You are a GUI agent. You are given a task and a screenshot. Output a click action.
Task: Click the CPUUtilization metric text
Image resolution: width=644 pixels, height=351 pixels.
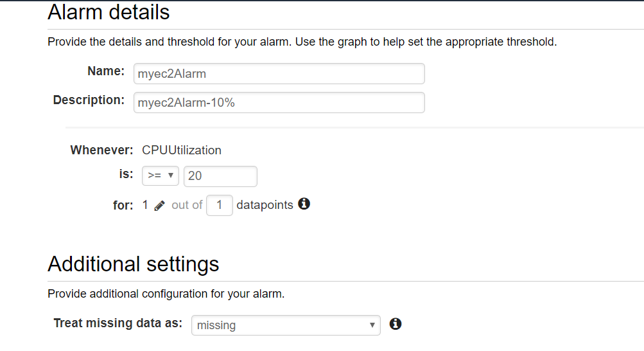(x=182, y=150)
